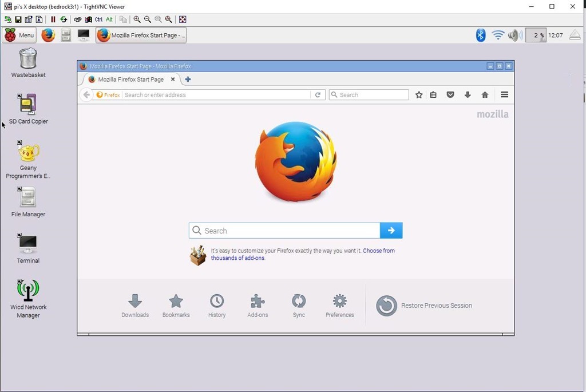Open History clock icon on start page

(217, 305)
